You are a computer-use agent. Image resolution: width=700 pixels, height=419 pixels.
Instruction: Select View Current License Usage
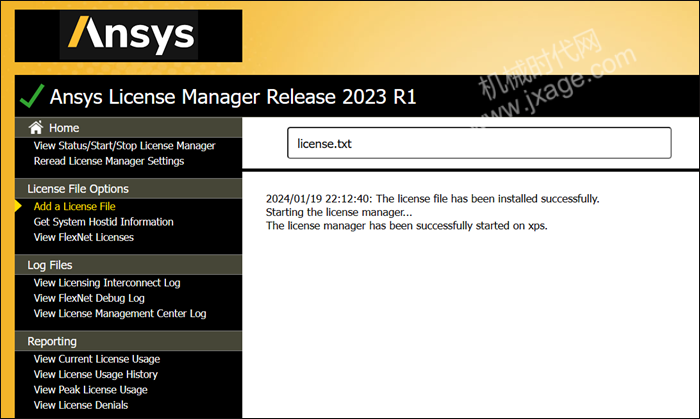pos(96,359)
